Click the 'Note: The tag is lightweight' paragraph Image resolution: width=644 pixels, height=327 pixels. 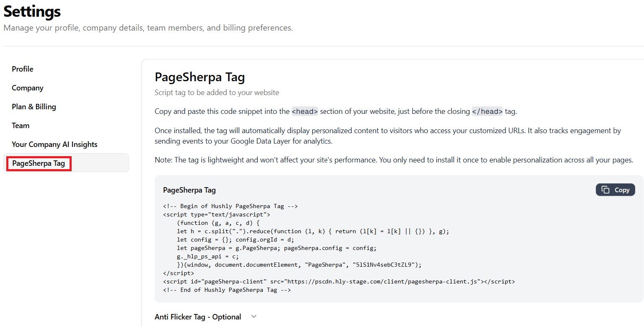click(x=394, y=160)
